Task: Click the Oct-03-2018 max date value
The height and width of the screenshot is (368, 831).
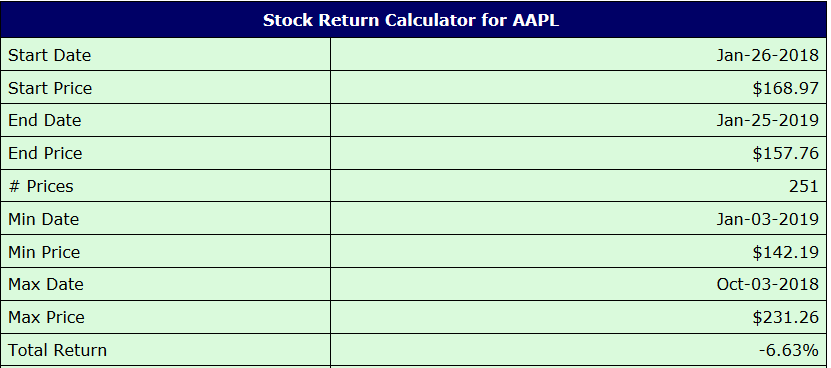Action: pyautogui.click(x=767, y=284)
